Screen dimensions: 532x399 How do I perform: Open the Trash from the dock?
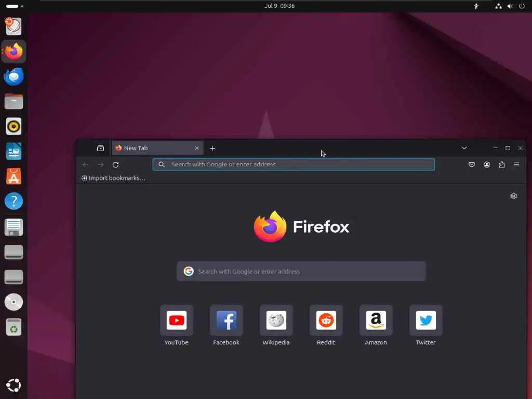[x=14, y=327]
